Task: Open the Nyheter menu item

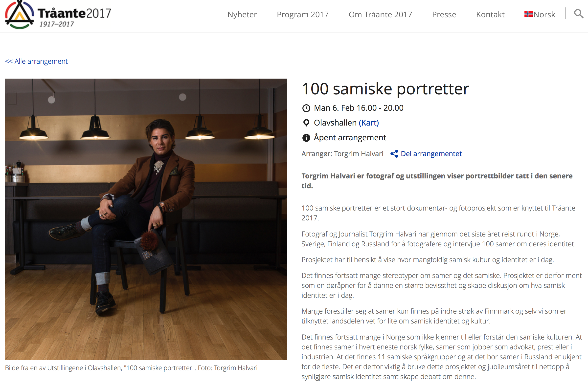Action: [x=242, y=14]
